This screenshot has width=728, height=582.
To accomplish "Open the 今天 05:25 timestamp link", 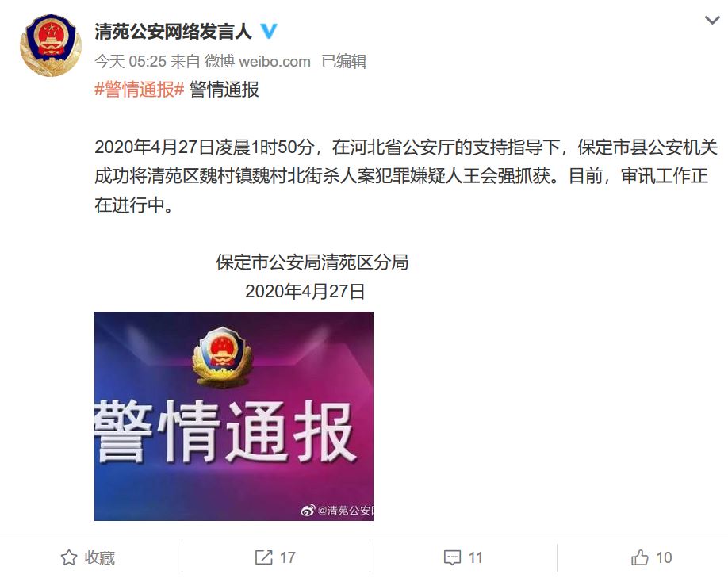I will (131, 61).
